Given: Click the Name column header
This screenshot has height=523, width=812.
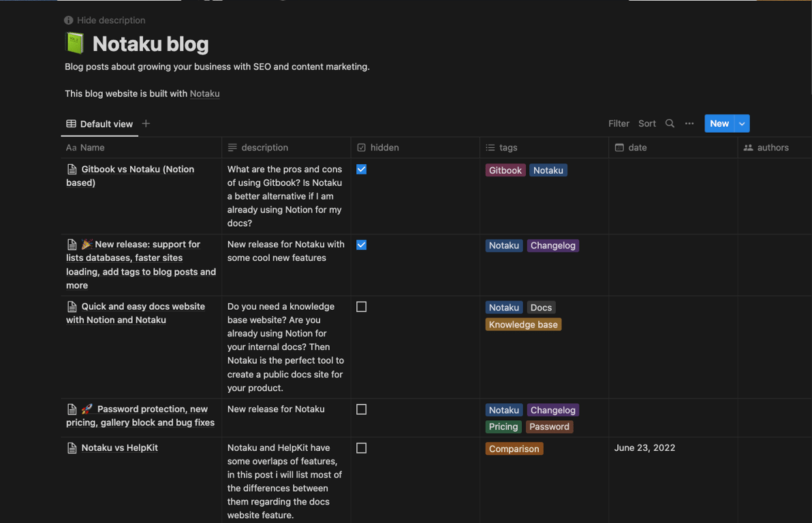Looking at the screenshot, I should click(142, 148).
